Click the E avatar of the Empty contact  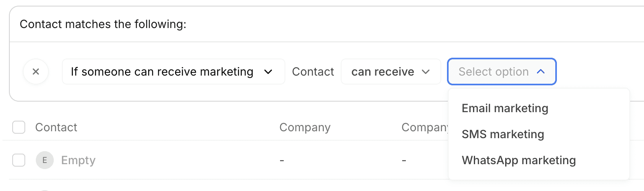pyautogui.click(x=45, y=160)
